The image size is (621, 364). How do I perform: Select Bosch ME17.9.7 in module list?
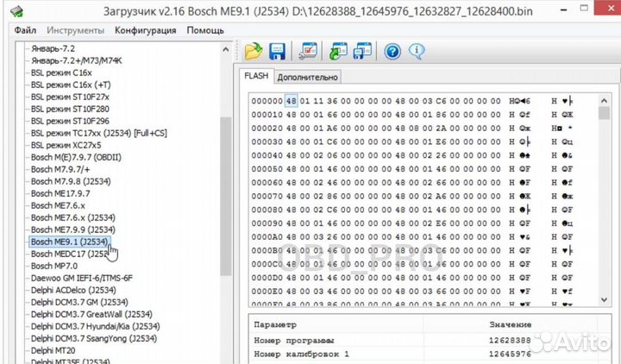[60, 194]
